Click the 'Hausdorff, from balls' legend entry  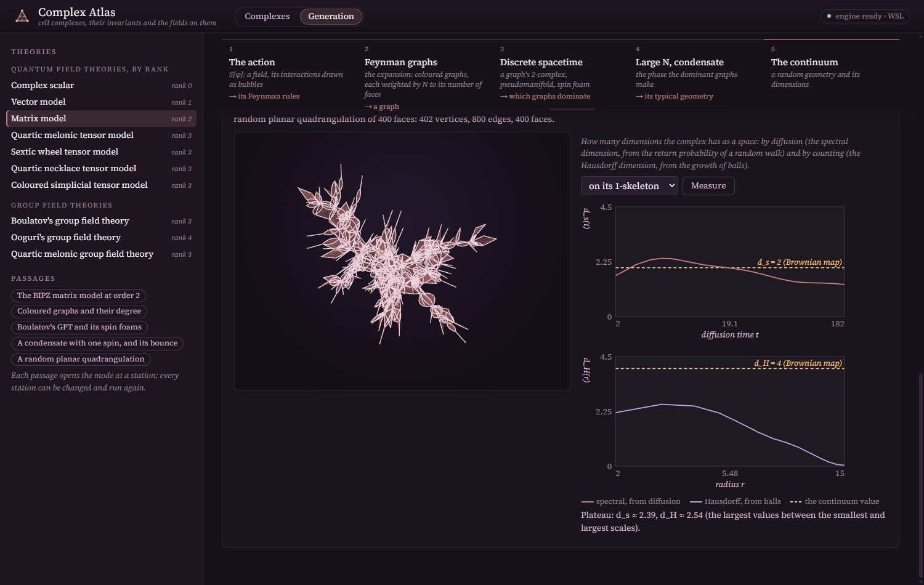[x=736, y=502]
